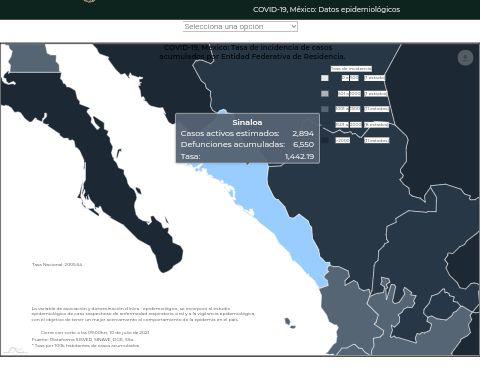Click the 'Fuente: Plataforma SISVER' source line
The width and height of the screenshot is (480, 378).
[83, 339]
